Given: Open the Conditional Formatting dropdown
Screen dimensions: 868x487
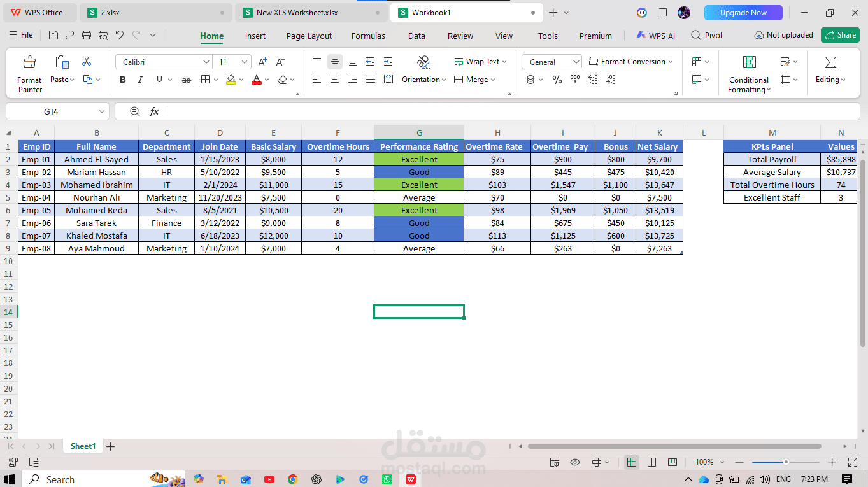Looking at the screenshot, I should [749, 74].
